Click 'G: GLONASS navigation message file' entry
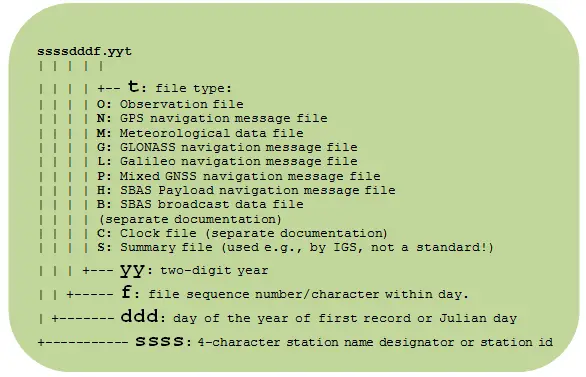Viewport: 586px width, 377px height. coord(227,147)
